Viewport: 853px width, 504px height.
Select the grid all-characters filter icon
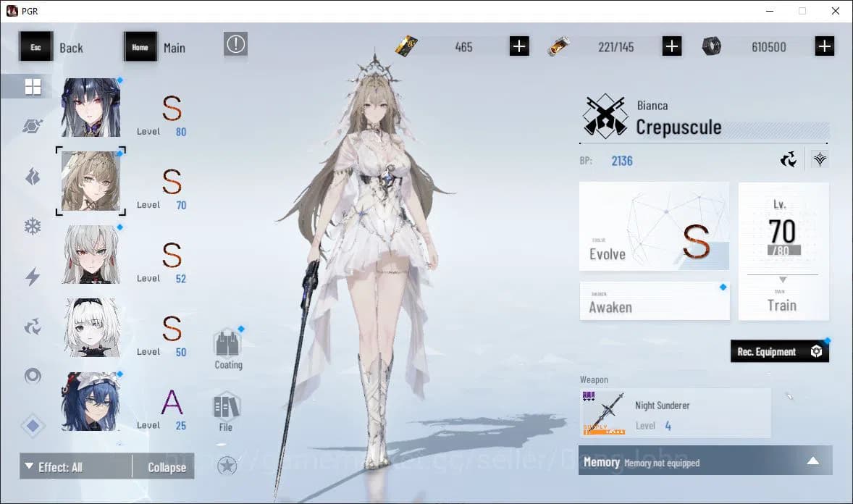(32, 85)
